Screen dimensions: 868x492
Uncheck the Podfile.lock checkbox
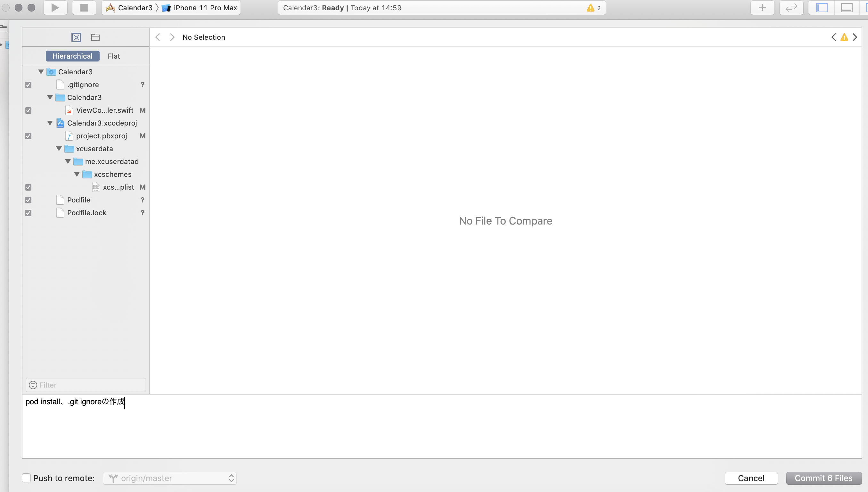pyautogui.click(x=29, y=213)
